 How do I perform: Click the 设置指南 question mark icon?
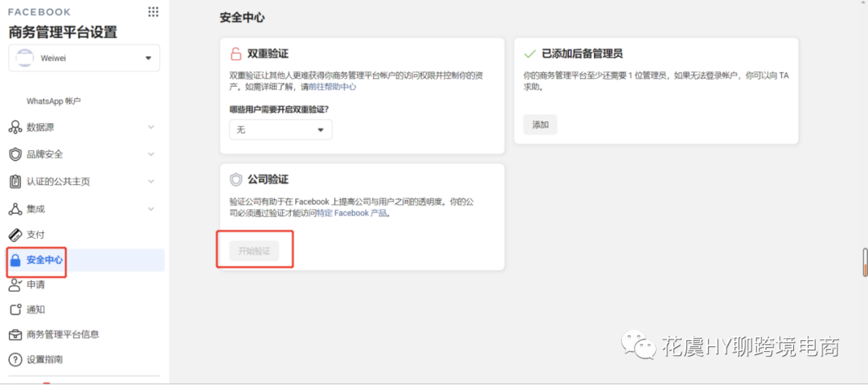click(15, 359)
